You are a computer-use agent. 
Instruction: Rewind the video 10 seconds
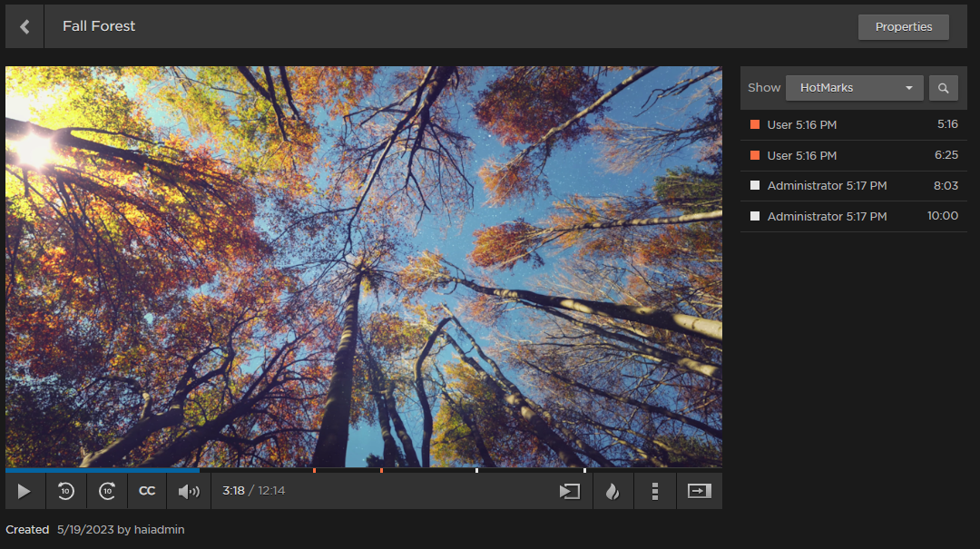[x=66, y=491]
